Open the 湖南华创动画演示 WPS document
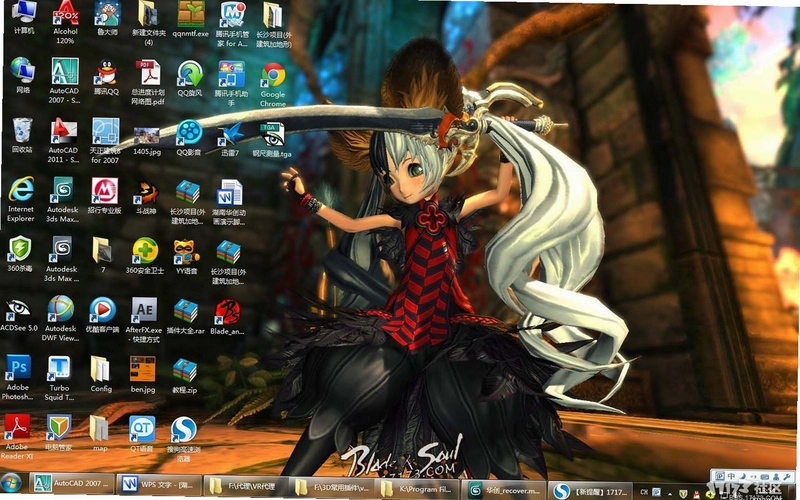 pos(229,202)
